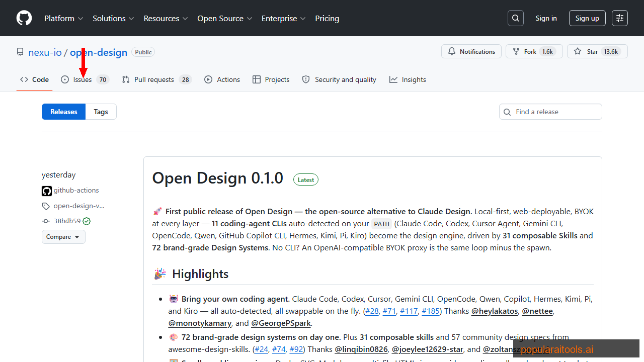Screen dimensions: 644x362
Task: Go to the Actions tab
Action: 222,79
